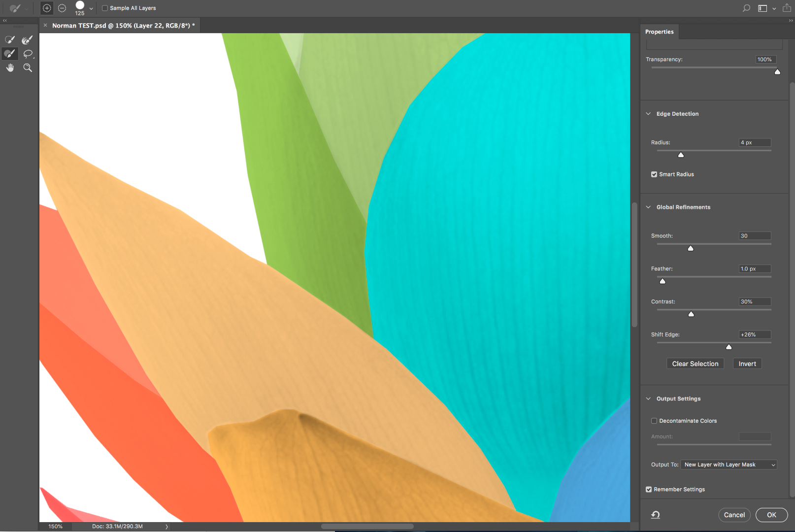Click the Cancel button
The image size is (795, 532).
click(734, 515)
